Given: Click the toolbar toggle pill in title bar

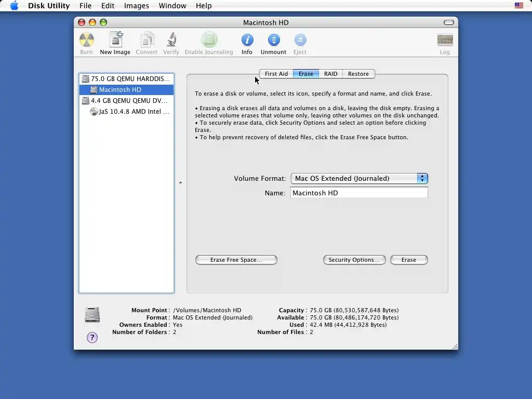Looking at the screenshot, I should 448,22.
